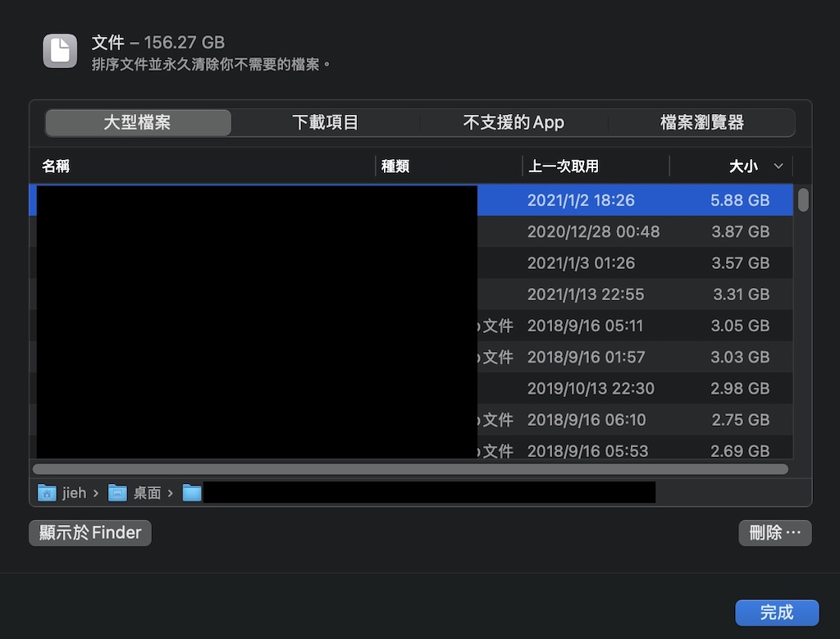Switch to the 大型檔案 tab
The height and width of the screenshot is (639, 840).
tap(138, 123)
